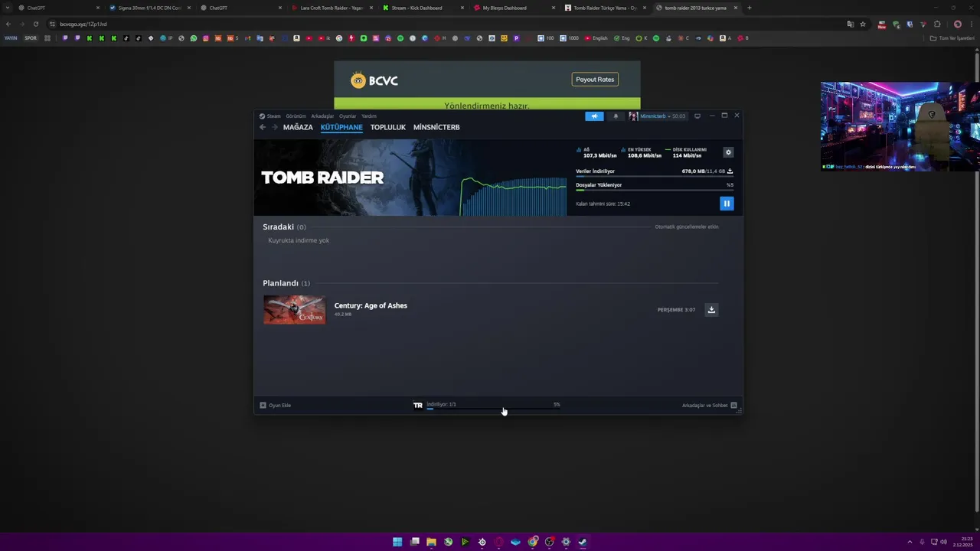
Task: Start Century: Age of Ashes download now
Action: coord(711,310)
